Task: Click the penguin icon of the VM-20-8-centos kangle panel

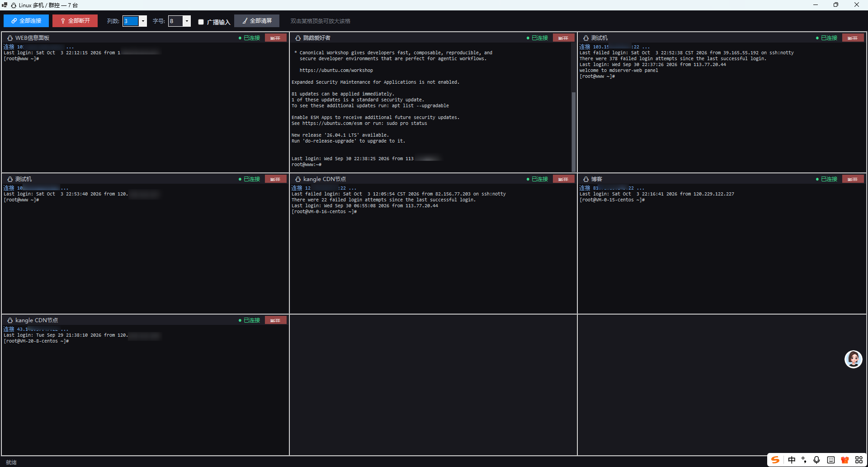Action: click(x=10, y=320)
